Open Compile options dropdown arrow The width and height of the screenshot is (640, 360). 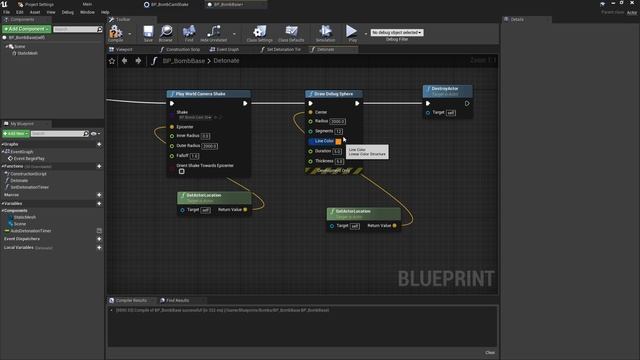pos(130,34)
